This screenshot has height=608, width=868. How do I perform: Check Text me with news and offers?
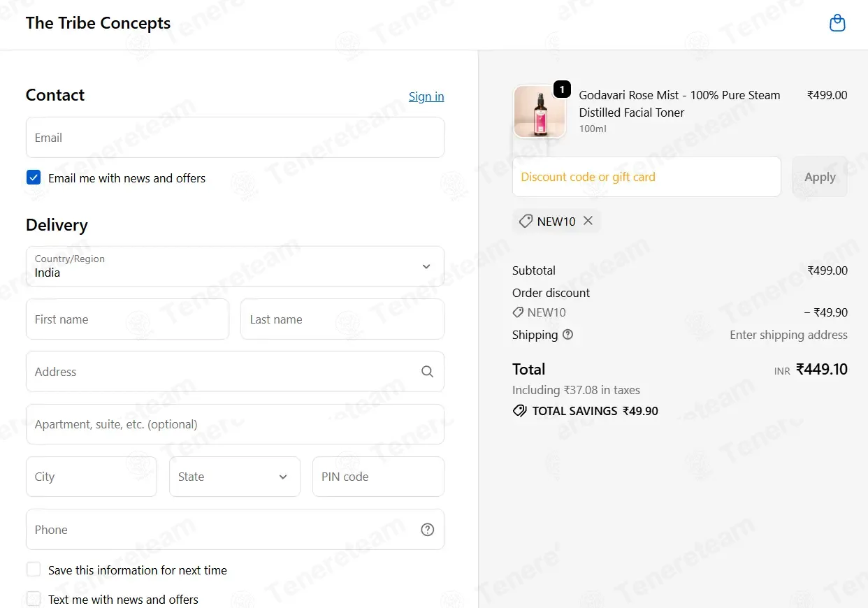(34, 599)
